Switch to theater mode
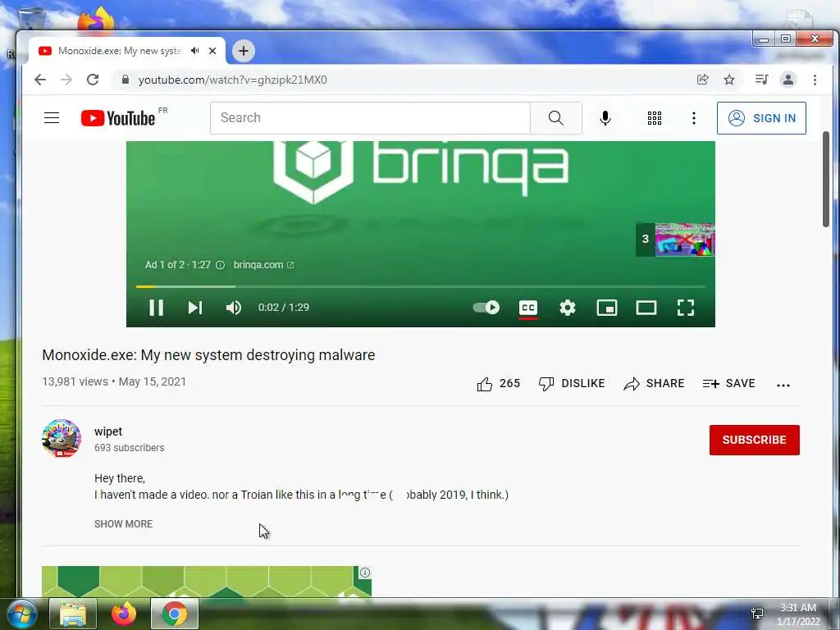Image resolution: width=840 pixels, height=630 pixels. [x=646, y=308]
